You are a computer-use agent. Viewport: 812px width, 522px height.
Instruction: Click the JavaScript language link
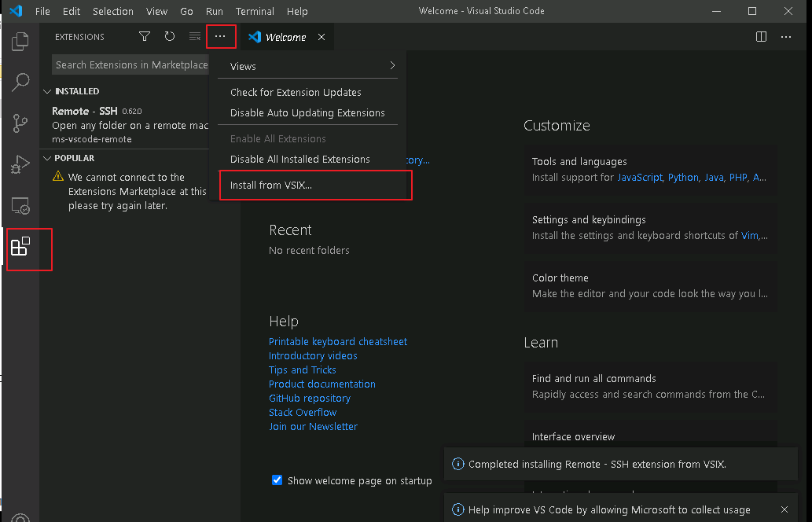pyautogui.click(x=640, y=177)
